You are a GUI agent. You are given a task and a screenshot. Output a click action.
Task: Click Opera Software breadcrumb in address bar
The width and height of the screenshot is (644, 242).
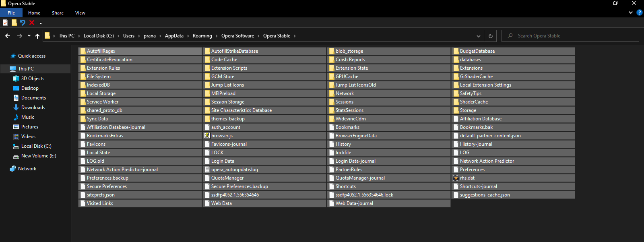pos(237,36)
